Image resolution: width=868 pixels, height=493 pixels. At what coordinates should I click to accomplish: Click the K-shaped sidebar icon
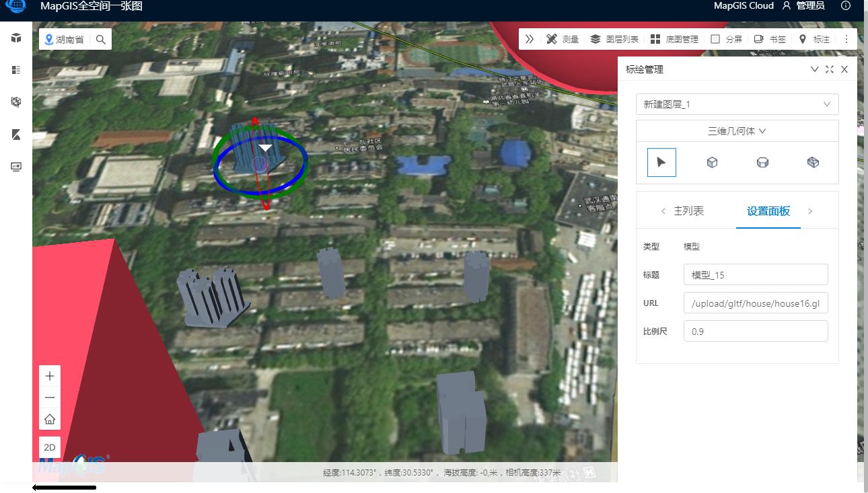(16, 135)
